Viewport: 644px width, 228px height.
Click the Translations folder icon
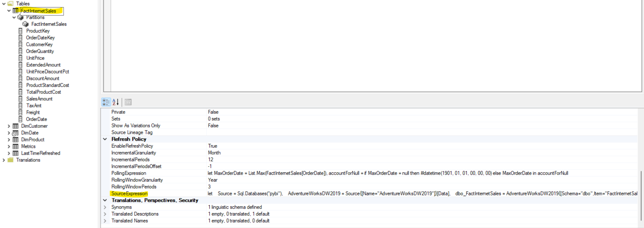[x=11, y=160]
